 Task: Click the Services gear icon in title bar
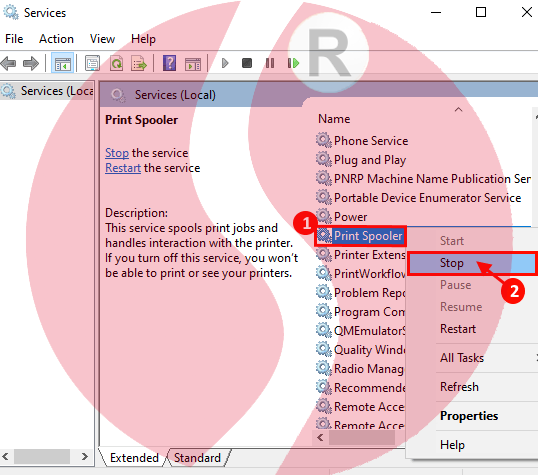pos(11,13)
